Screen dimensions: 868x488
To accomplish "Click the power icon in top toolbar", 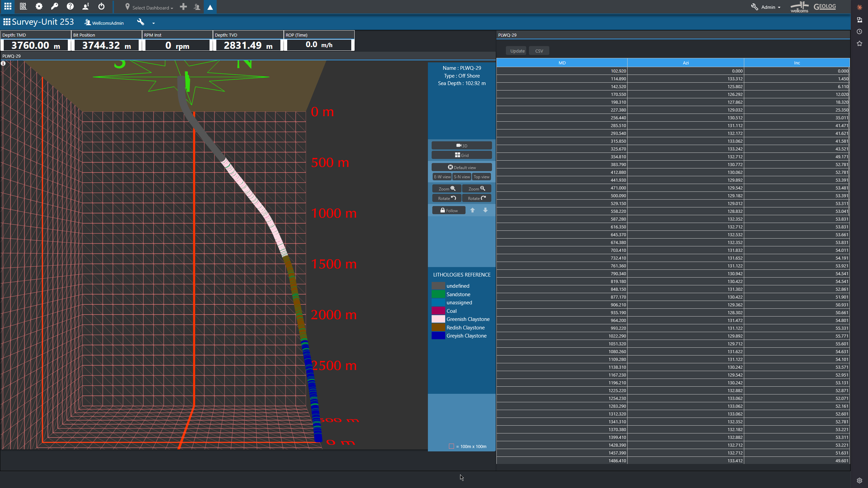I will pyautogui.click(x=101, y=6).
